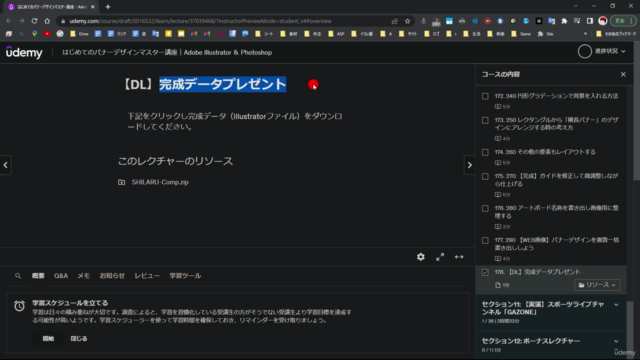Click the Chrome bookmark icon in bookmarks bar

pyautogui.click(x=60, y=34)
